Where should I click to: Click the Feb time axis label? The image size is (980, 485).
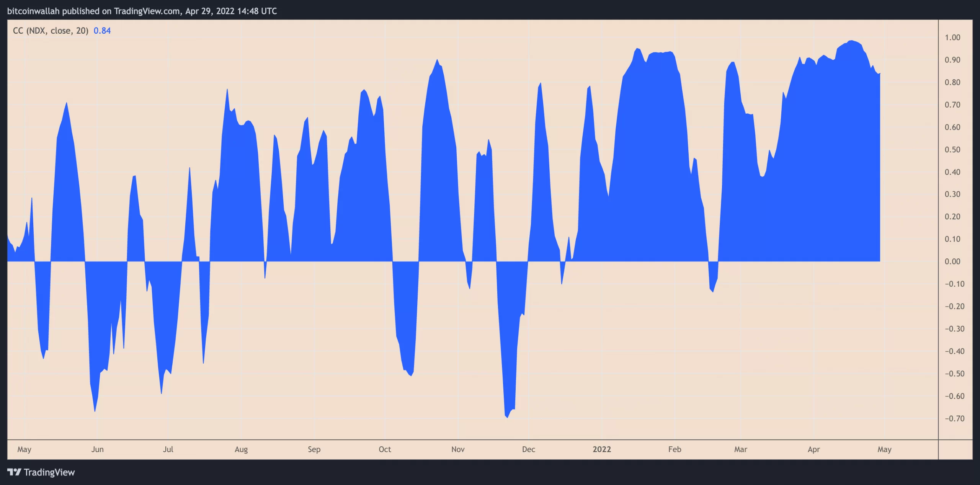(x=675, y=449)
